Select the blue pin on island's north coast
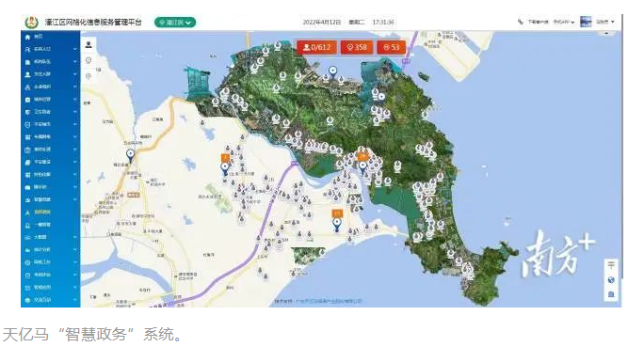 [x=332, y=72]
